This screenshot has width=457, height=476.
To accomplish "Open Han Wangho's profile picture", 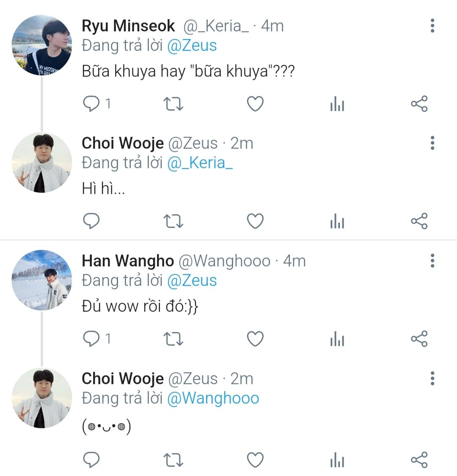I will [41, 280].
